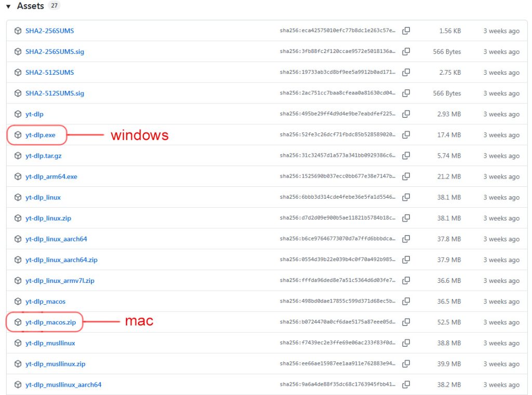
Task: Download yt-dlp_linux.zip
Action: (48, 218)
